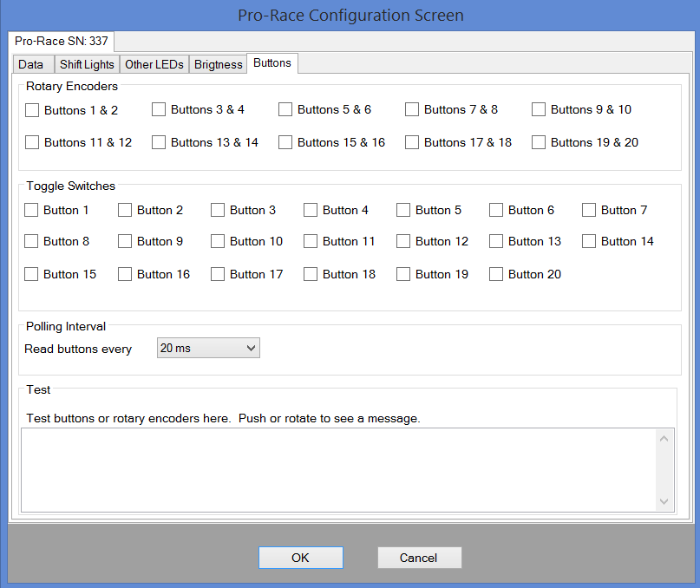This screenshot has height=588, width=700.
Task: Open the Shift Lights tab
Action: (x=87, y=64)
